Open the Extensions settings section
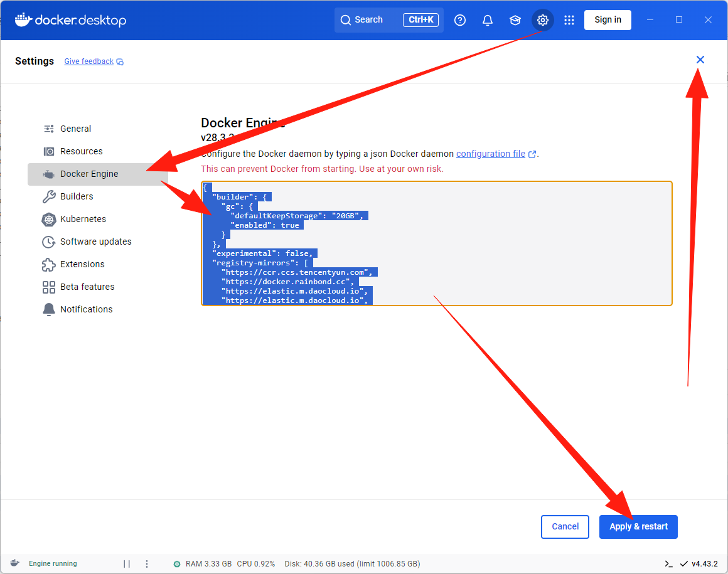The height and width of the screenshot is (574, 728). pos(97,264)
